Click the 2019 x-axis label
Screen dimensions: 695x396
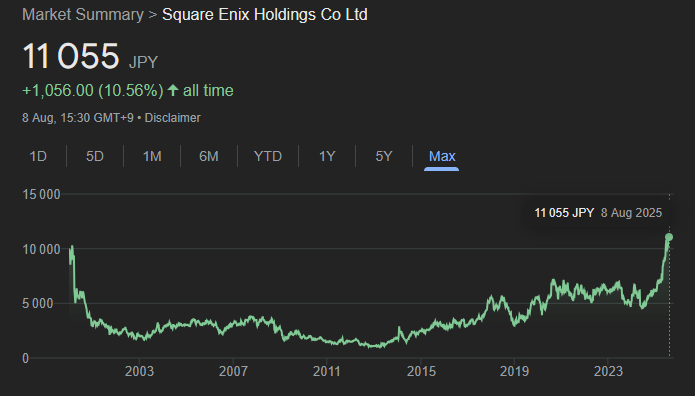[x=514, y=371]
